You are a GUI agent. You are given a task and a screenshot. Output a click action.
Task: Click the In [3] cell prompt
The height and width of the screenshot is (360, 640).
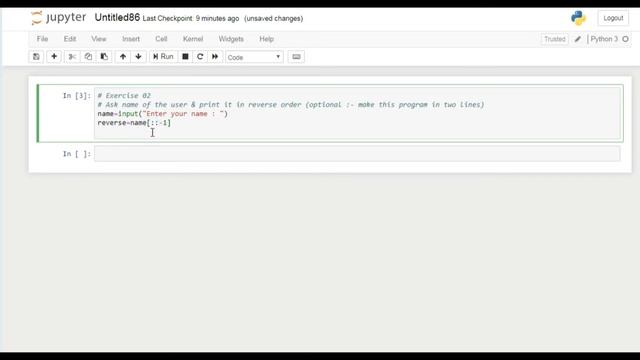point(77,96)
